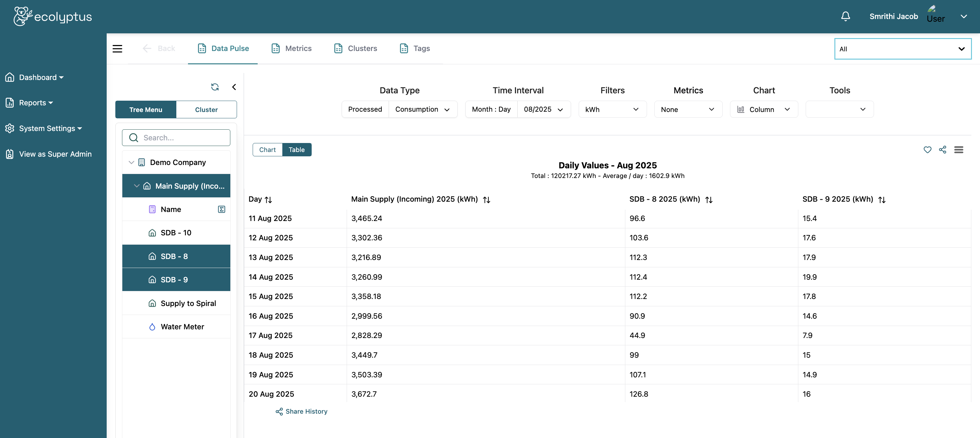This screenshot has height=438, width=980.
Task: Open the chart options menu icon
Action: tap(958, 150)
